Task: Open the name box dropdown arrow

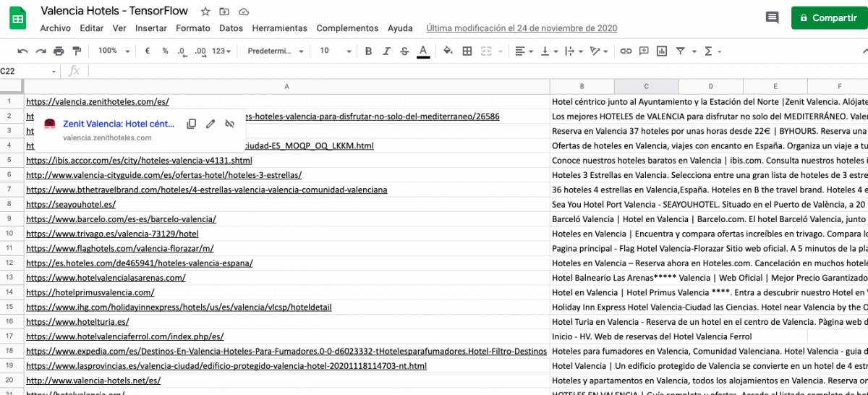Action: (x=54, y=71)
